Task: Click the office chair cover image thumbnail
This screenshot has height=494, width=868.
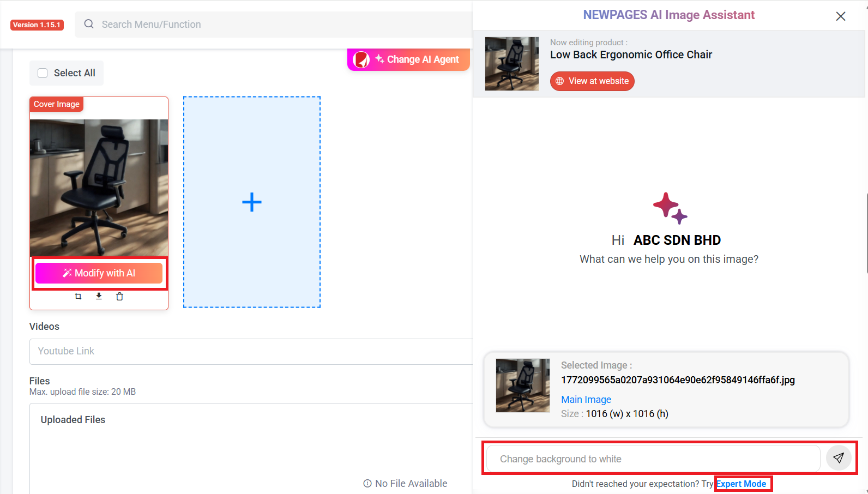Action: (99, 188)
